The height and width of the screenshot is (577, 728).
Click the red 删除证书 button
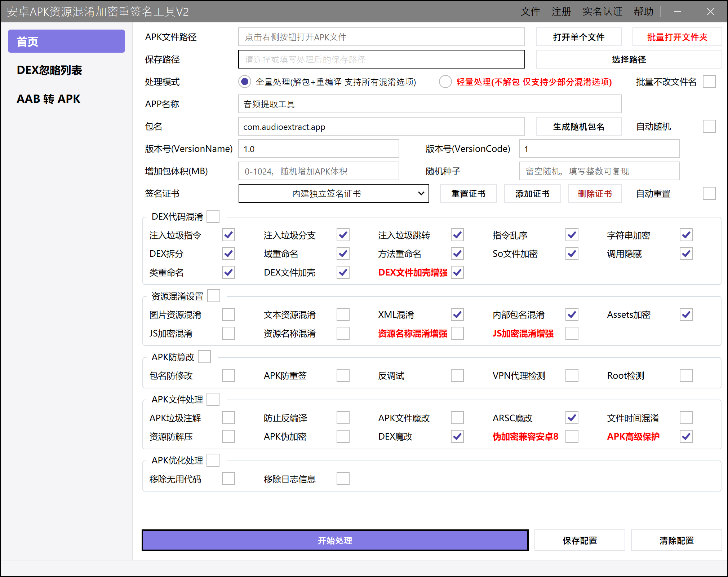click(x=595, y=194)
